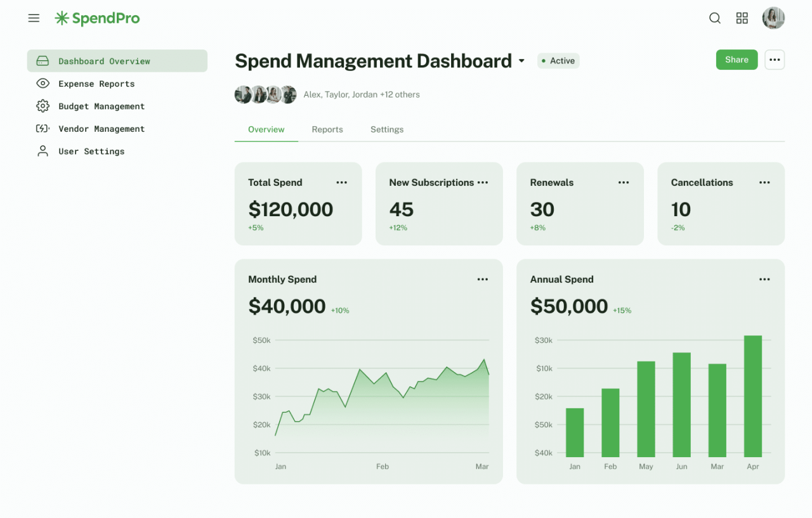812x518 pixels.
Task: Open the Annual Spend card options menu
Action: 764,279
